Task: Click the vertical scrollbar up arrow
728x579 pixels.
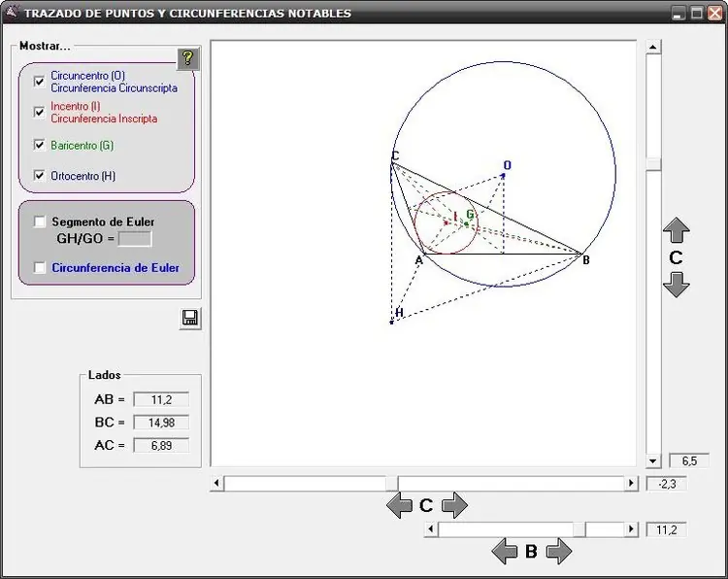Action: coord(653,47)
